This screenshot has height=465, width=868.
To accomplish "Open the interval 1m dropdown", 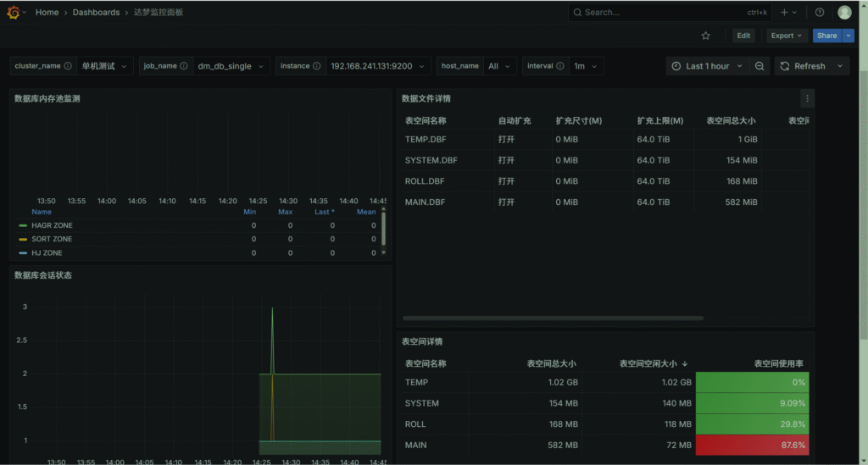I will coord(586,66).
